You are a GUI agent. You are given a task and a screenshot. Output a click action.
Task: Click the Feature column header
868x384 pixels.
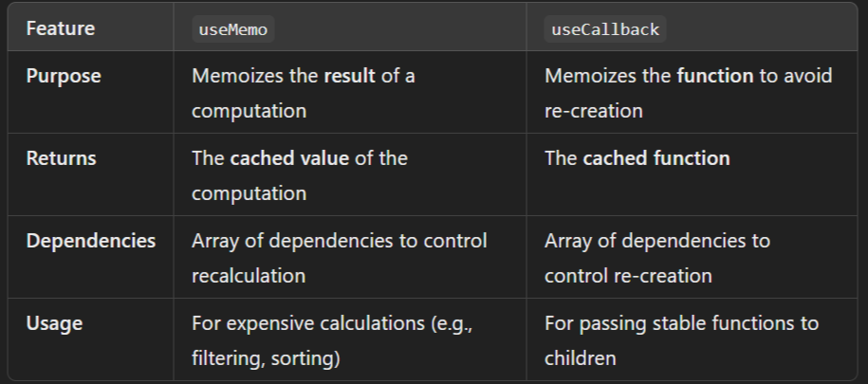pos(61,28)
